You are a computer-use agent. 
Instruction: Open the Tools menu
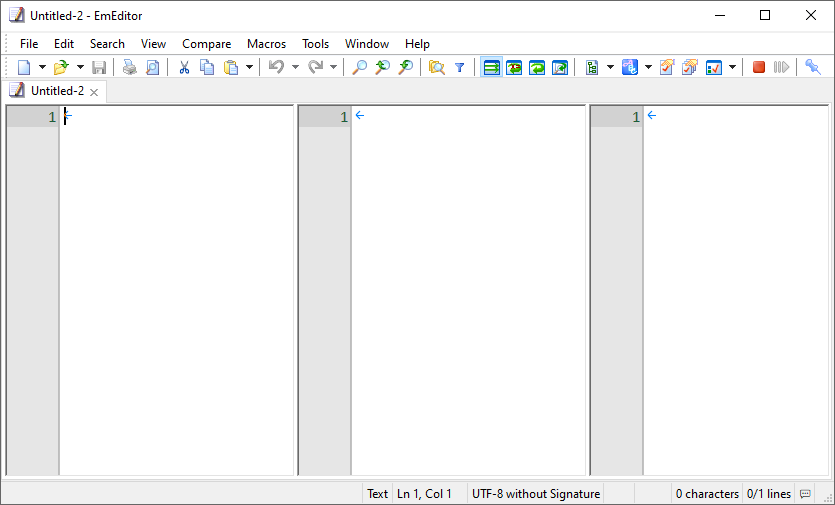click(x=315, y=44)
